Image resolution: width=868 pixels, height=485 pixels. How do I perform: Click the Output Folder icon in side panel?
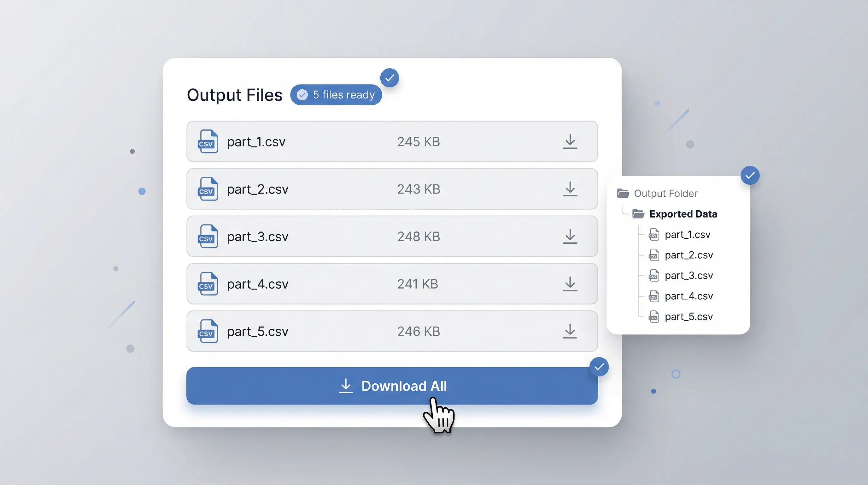(x=623, y=194)
